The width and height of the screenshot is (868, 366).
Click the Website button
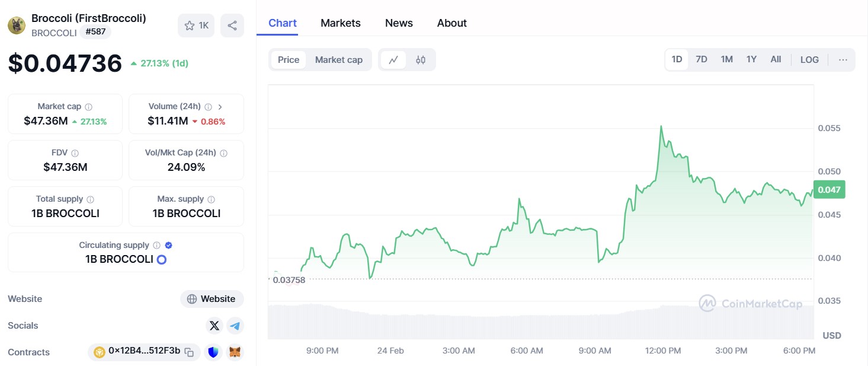(212, 299)
